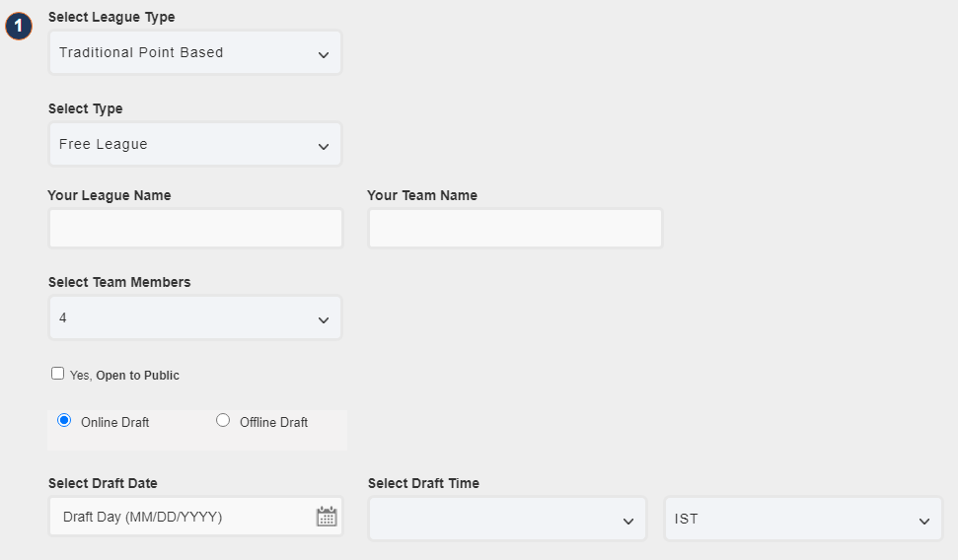Focus the Your League Name field
The width and height of the screenshot is (958, 560).
pyautogui.click(x=195, y=229)
